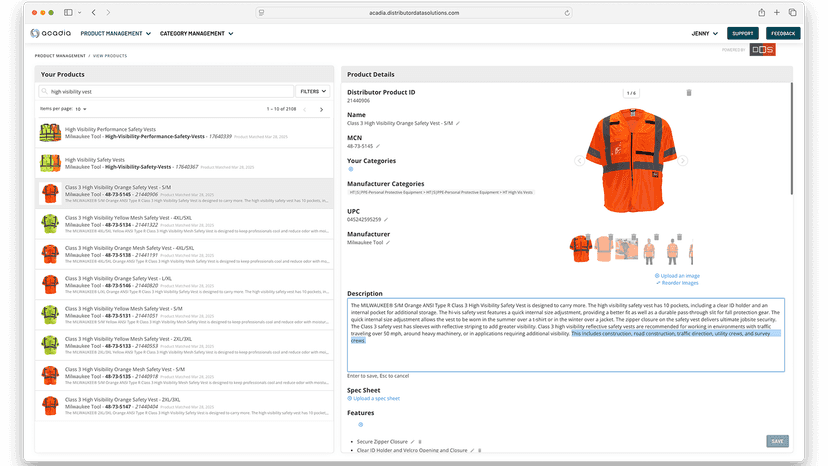Show the next product image
The image size is (828, 466).
coord(682,161)
